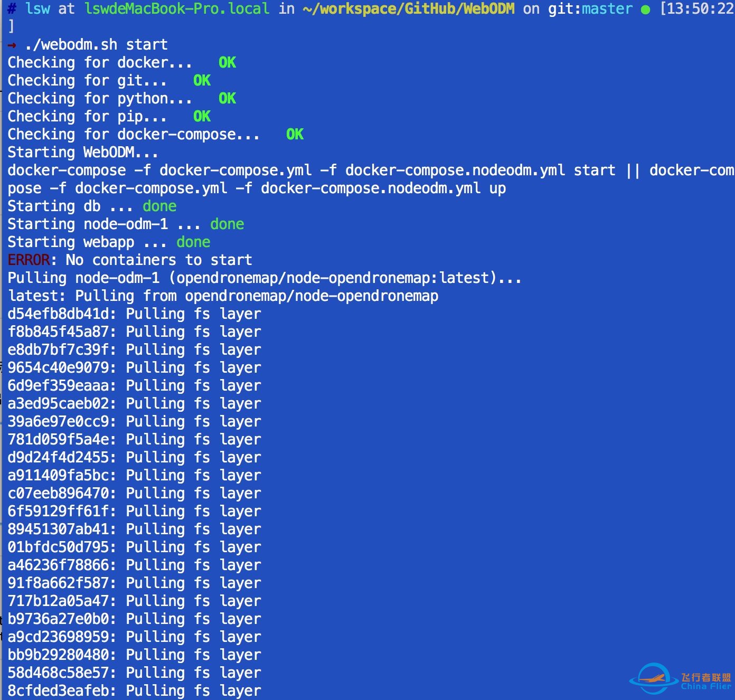Click 'Starting webapp ... done' line
This screenshot has height=700, width=735.
coord(109,242)
